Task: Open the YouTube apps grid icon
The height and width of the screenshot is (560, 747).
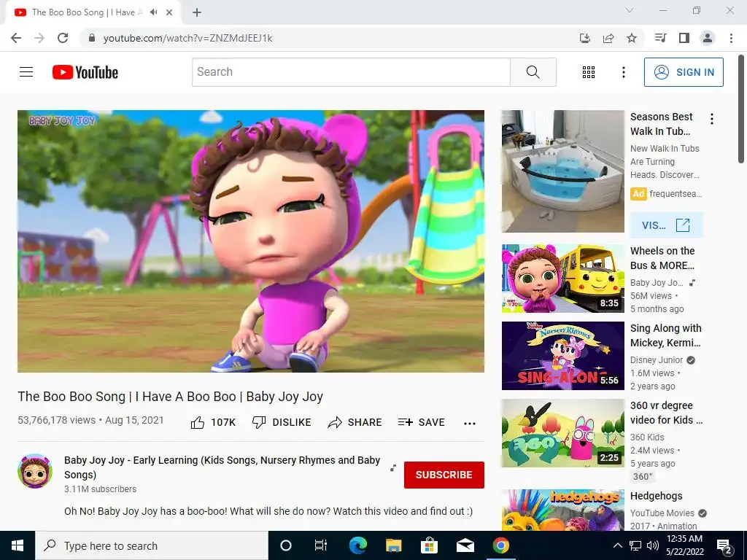Action: tap(589, 72)
